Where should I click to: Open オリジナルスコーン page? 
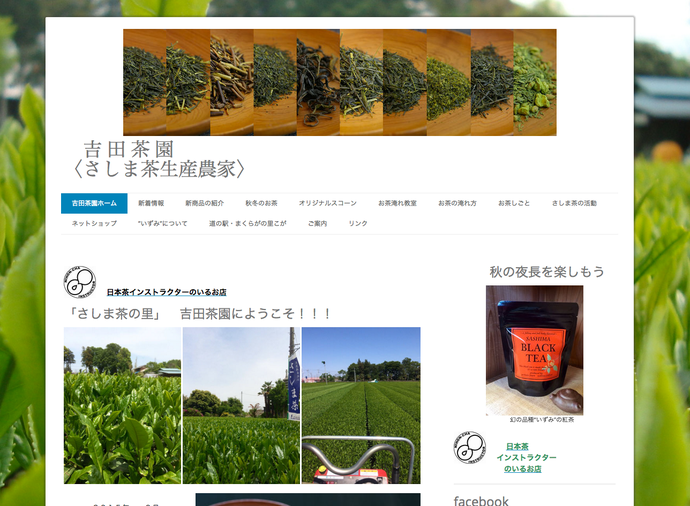(328, 203)
